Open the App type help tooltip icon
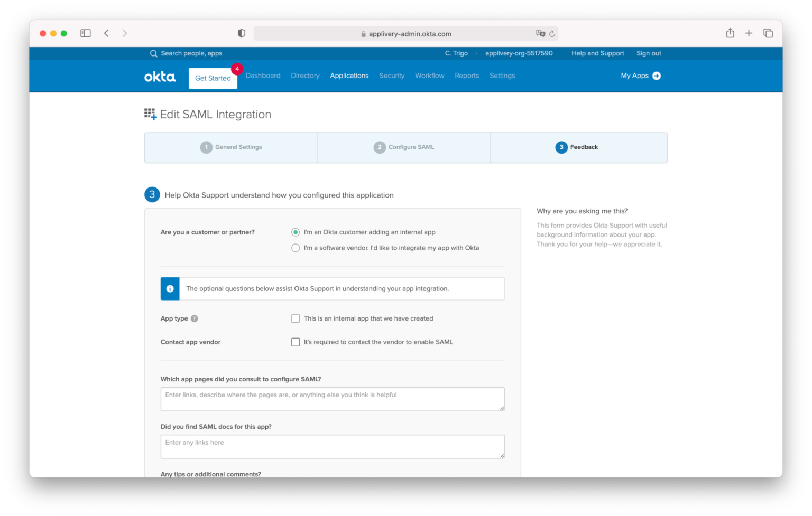Image resolution: width=812 pixels, height=516 pixels. click(x=195, y=318)
